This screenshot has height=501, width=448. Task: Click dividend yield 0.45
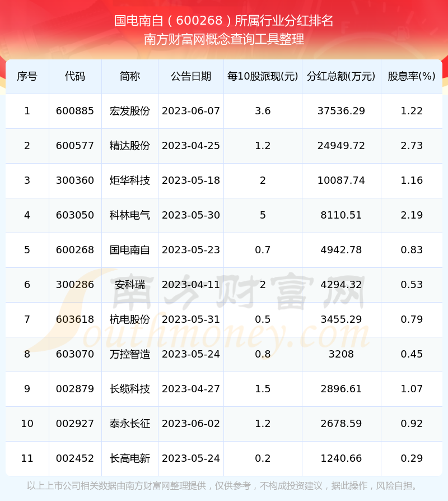(412, 354)
